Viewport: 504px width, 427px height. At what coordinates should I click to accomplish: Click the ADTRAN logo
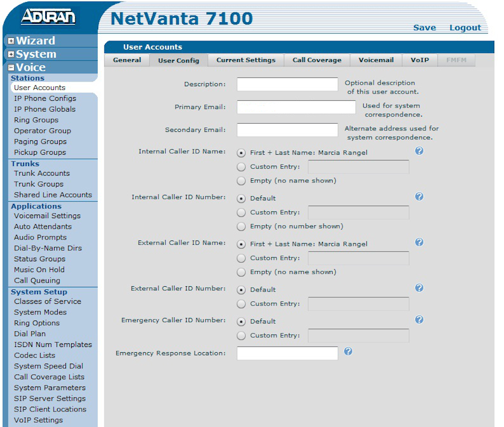click(x=48, y=17)
